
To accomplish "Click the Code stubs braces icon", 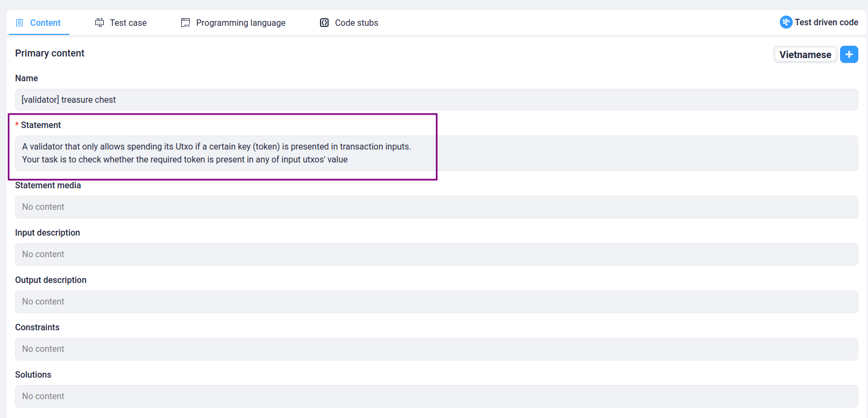I will pyautogui.click(x=324, y=23).
